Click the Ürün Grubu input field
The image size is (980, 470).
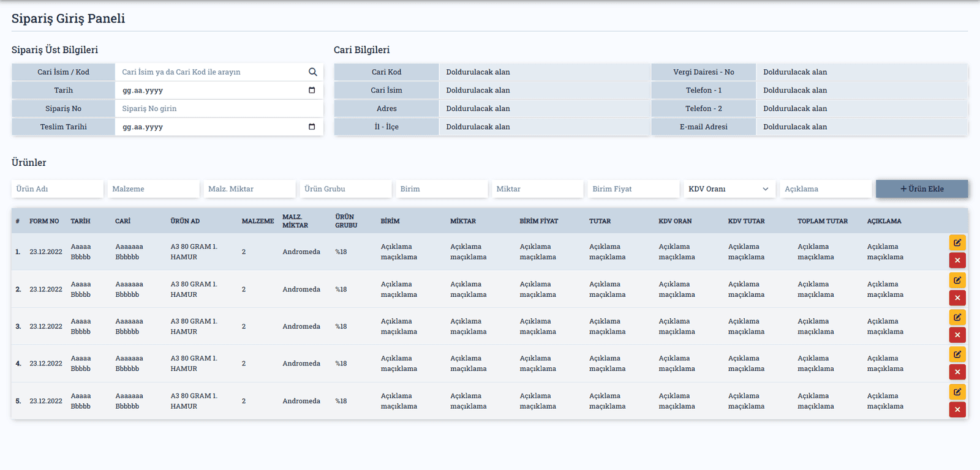click(x=345, y=189)
